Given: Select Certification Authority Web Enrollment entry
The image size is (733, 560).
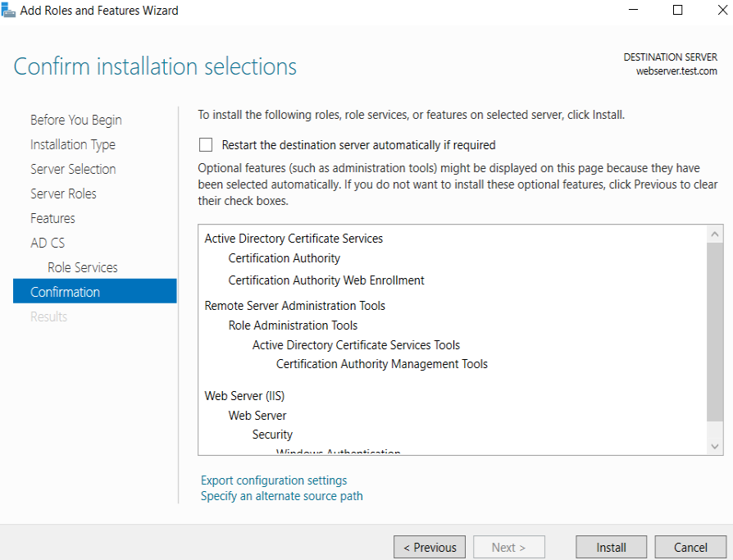Looking at the screenshot, I should pyautogui.click(x=326, y=280).
